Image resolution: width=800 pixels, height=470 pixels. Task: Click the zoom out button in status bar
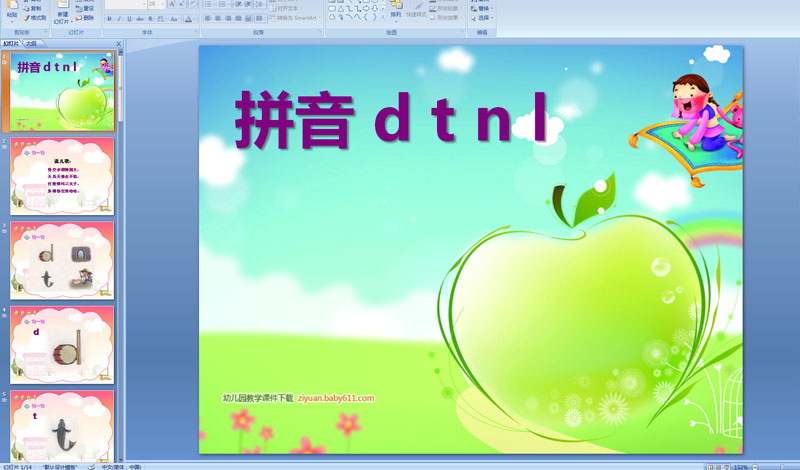pos(755,467)
